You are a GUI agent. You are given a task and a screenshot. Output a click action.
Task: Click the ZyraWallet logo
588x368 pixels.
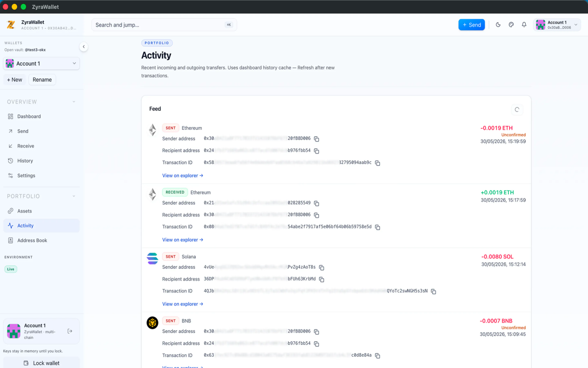click(x=11, y=25)
